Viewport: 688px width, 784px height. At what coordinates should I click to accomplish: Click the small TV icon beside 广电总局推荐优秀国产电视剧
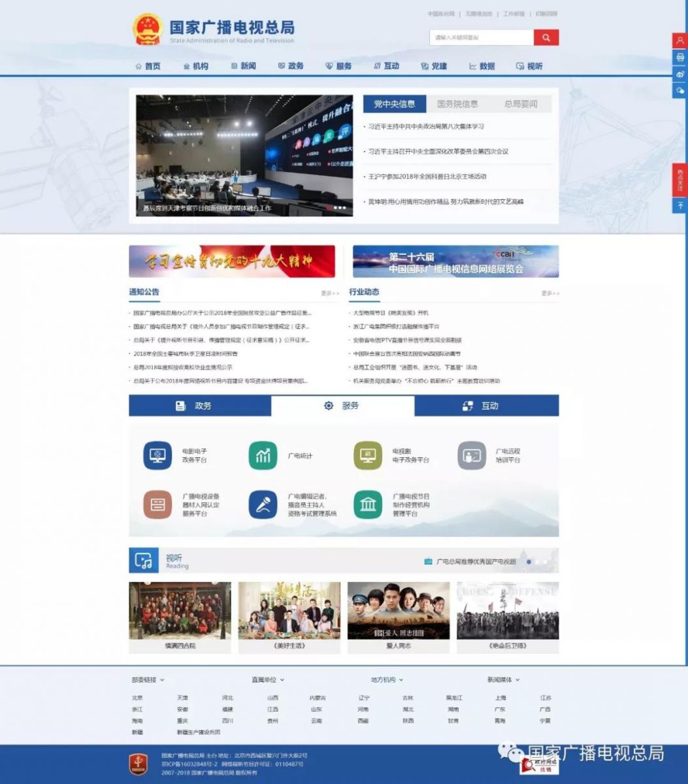click(x=428, y=561)
